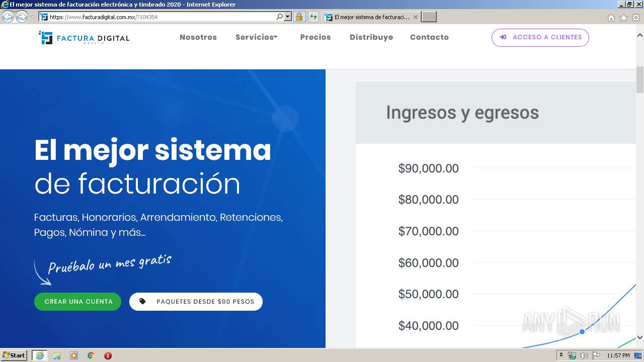The width and height of the screenshot is (644, 362).
Task: Go to the Precios page
Action: [315, 37]
